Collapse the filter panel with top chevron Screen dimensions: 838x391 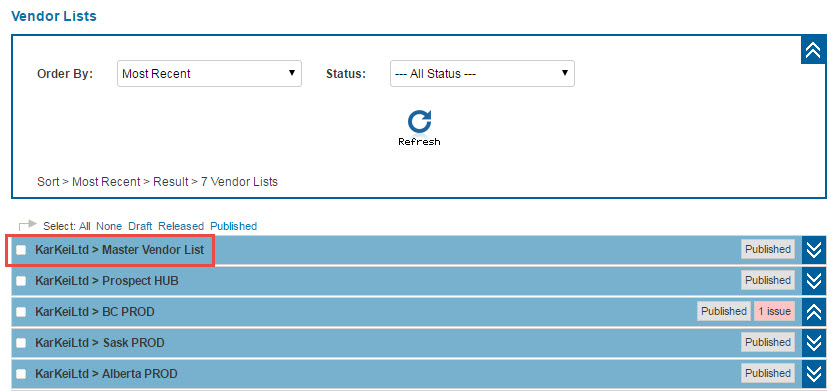pyautogui.click(x=813, y=50)
